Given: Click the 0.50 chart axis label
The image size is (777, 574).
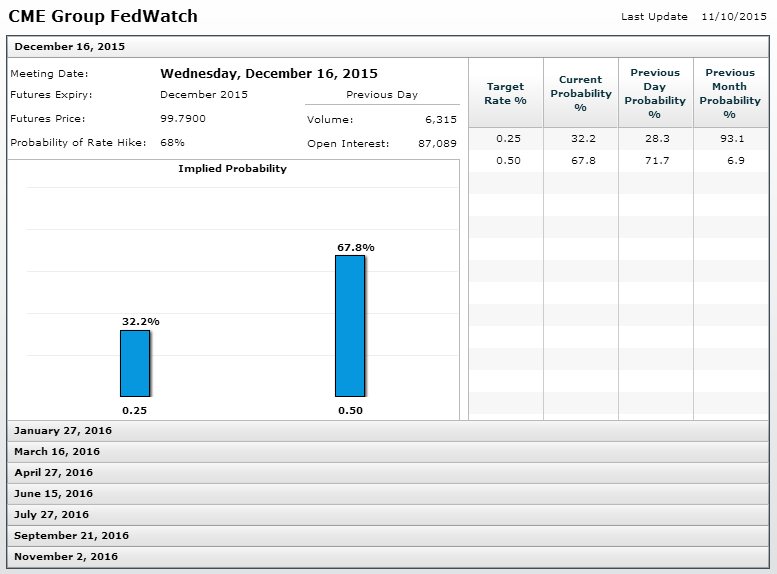Looking at the screenshot, I should (350, 410).
